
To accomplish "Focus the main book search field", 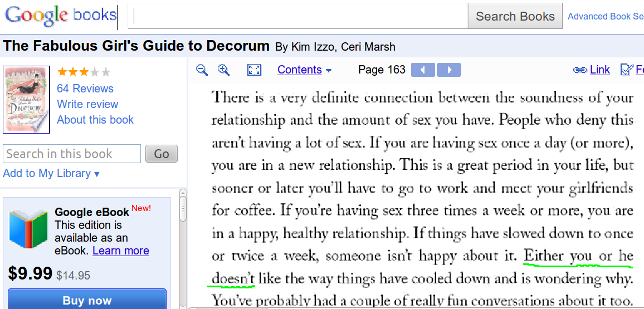I will [x=298, y=16].
